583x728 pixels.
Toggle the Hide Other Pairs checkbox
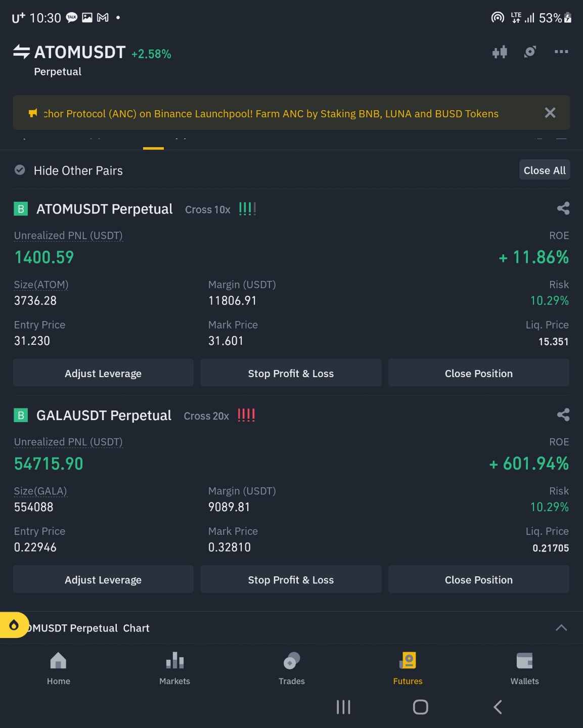(20, 170)
